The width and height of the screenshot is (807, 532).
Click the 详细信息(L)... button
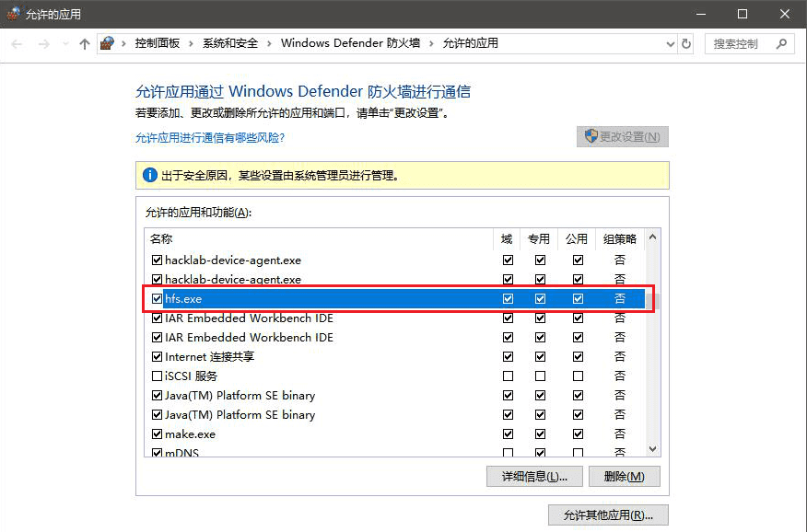pos(534,477)
